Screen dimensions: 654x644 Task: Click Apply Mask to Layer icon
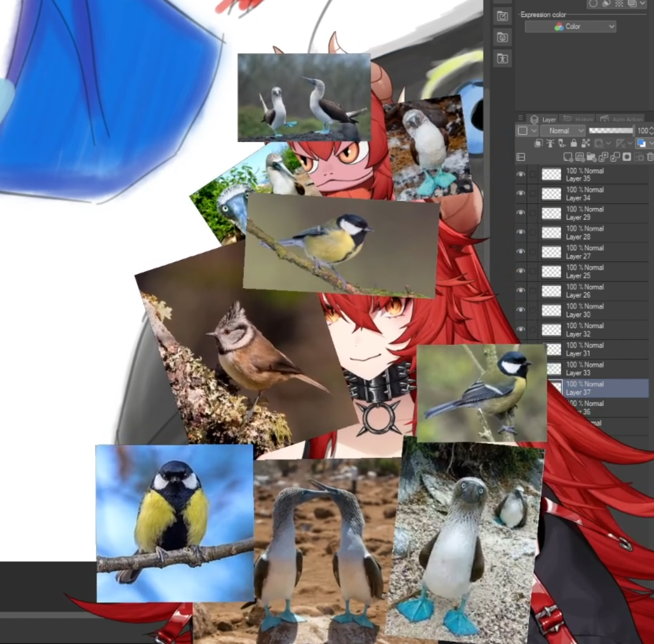pyautogui.click(x=639, y=157)
